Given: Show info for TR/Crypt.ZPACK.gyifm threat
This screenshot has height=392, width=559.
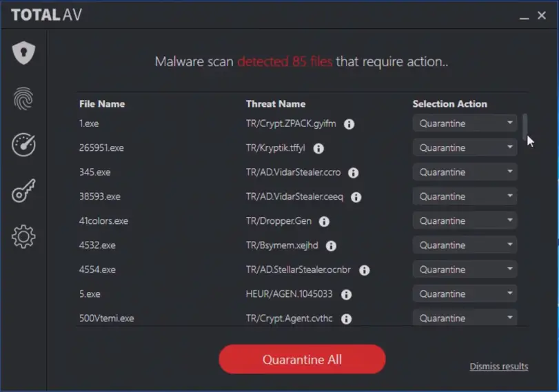Looking at the screenshot, I should (x=349, y=124).
